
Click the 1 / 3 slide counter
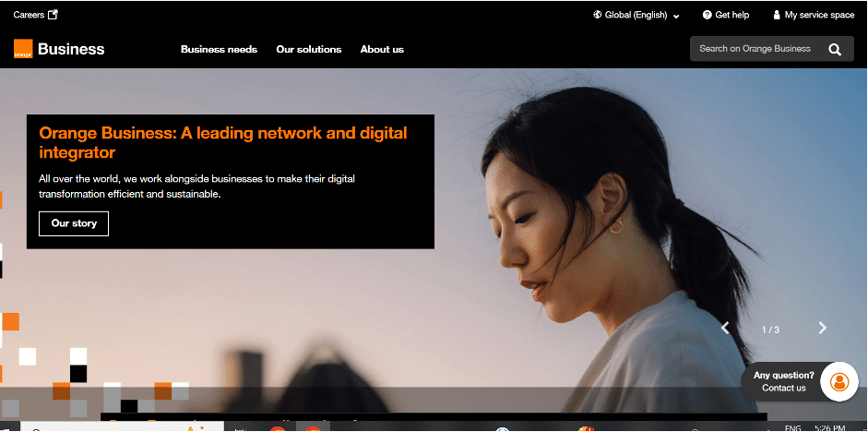point(770,330)
